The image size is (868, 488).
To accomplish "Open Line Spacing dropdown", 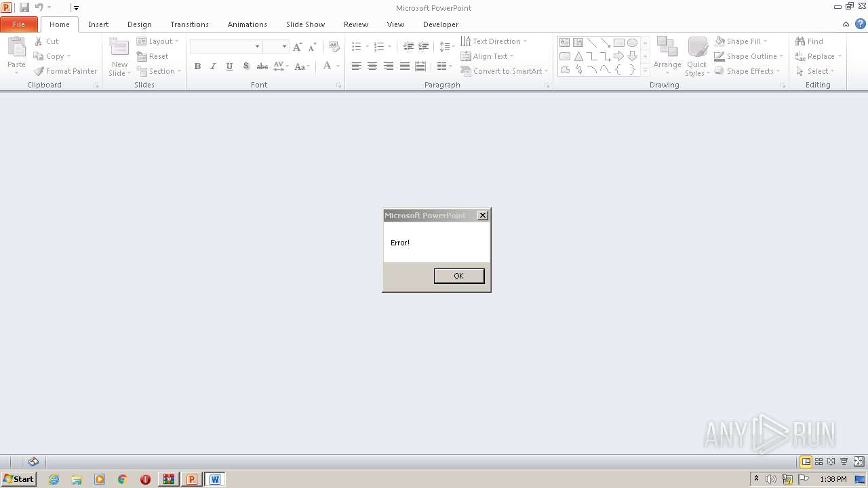I will point(447,47).
